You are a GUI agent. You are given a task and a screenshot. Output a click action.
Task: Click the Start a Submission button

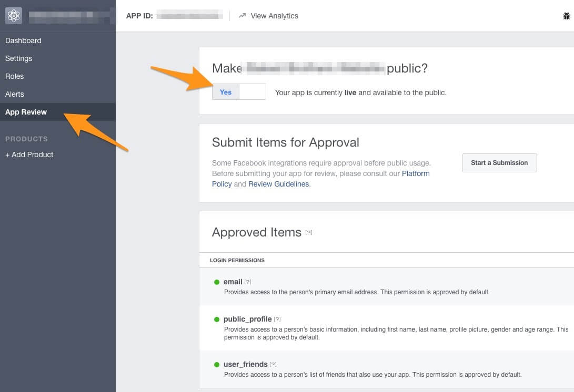(499, 163)
